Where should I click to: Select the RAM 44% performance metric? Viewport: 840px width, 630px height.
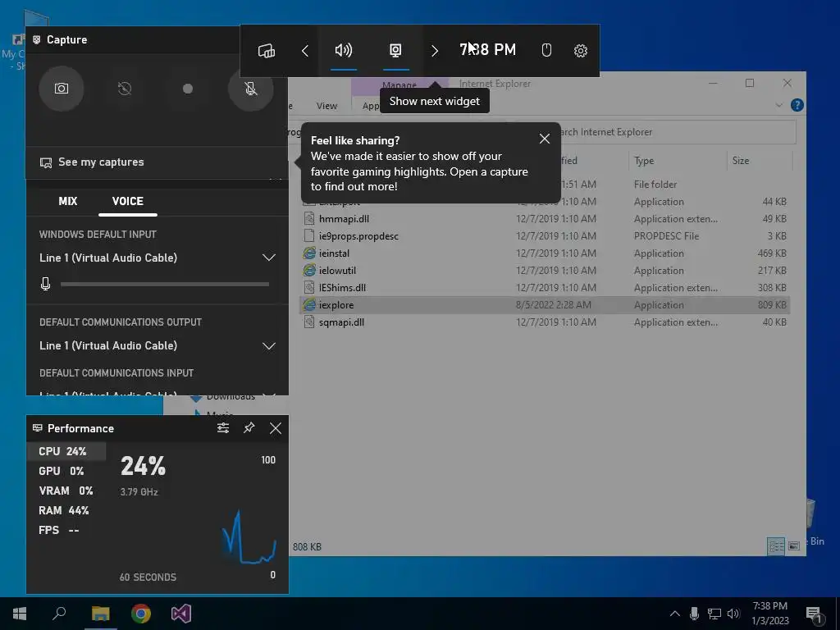tap(64, 510)
